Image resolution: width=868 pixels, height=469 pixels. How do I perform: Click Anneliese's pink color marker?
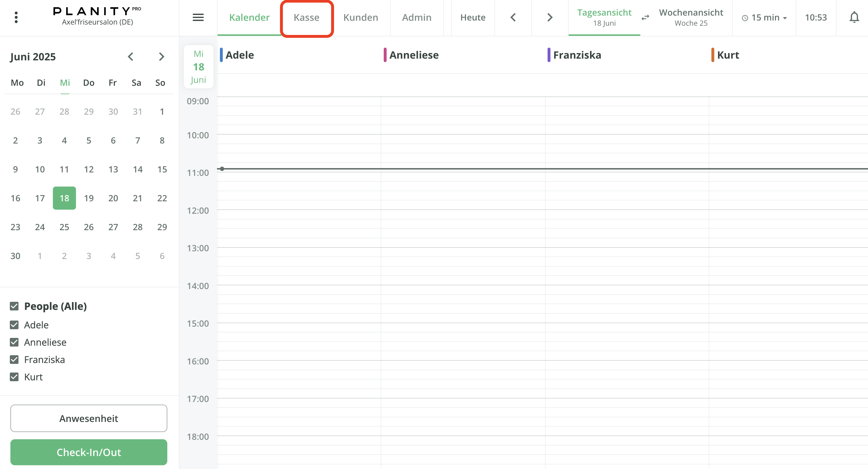[385, 55]
